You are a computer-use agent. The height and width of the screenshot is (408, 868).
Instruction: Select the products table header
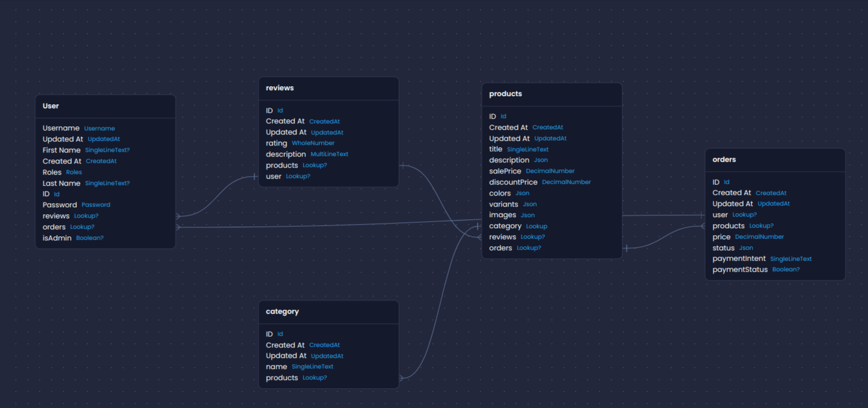(x=505, y=94)
